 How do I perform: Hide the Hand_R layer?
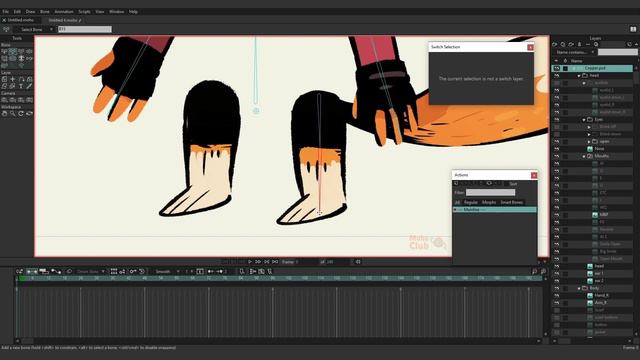pyautogui.click(x=557, y=296)
